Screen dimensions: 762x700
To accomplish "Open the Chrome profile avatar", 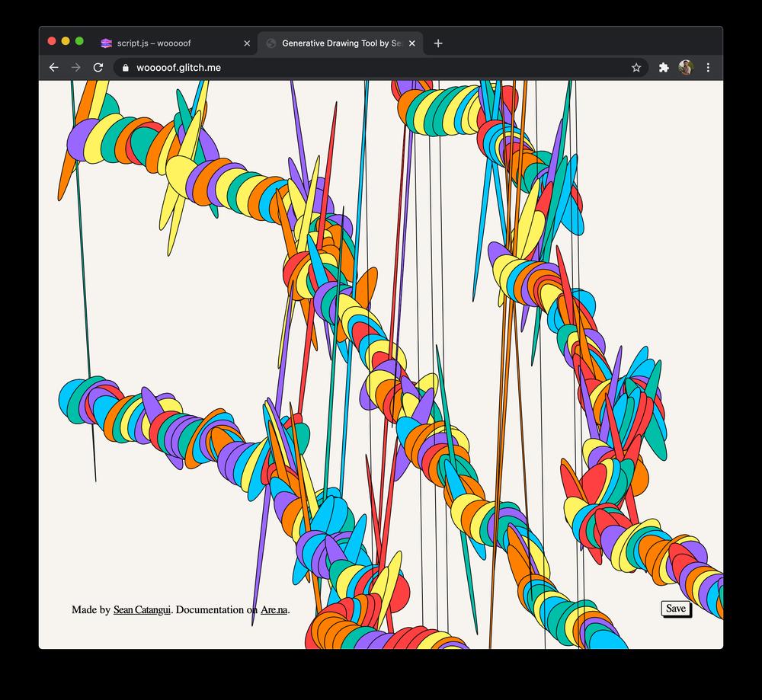I will click(x=686, y=68).
